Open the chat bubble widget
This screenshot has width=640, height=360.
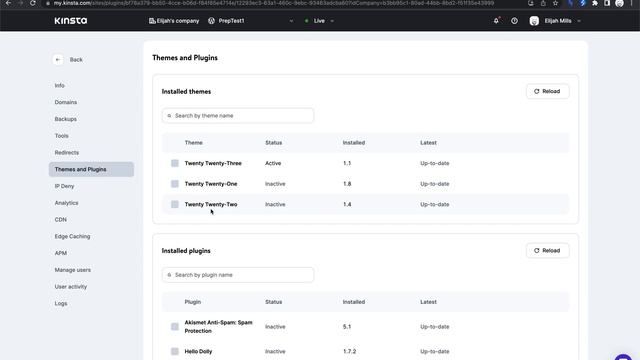(623, 357)
